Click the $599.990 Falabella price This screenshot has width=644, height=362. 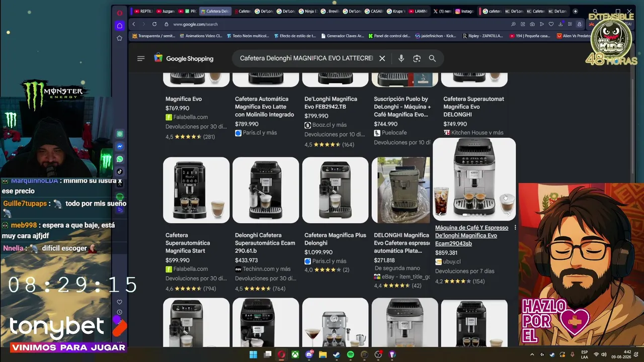(178, 260)
